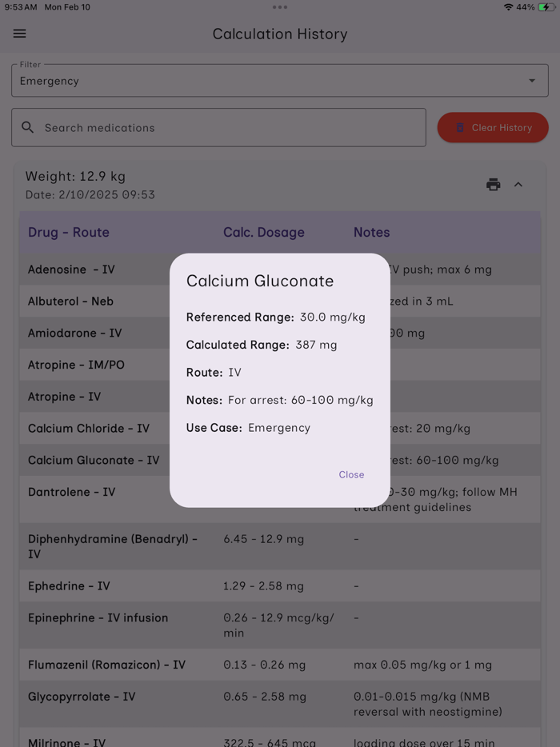560x747 pixels.
Task: Tap the Wi-Fi status icon
Action: pos(510,6)
